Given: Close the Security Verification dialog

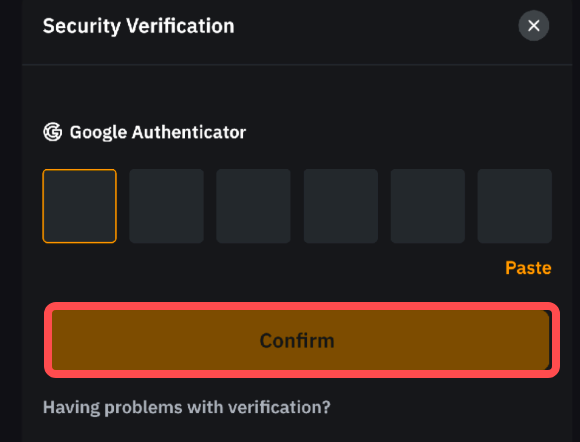Looking at the screenshot, I should tap(533, 26).
